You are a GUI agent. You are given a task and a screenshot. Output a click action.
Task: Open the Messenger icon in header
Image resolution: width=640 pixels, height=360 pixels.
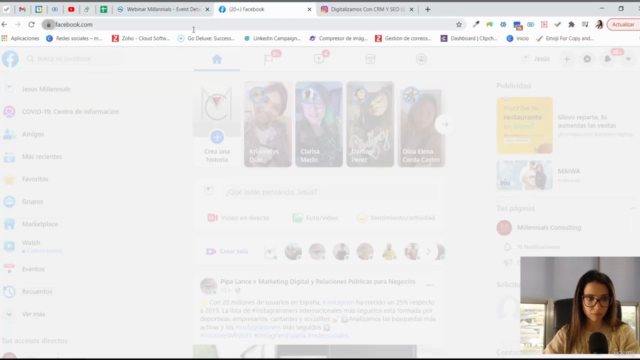(x=587, y=59)
